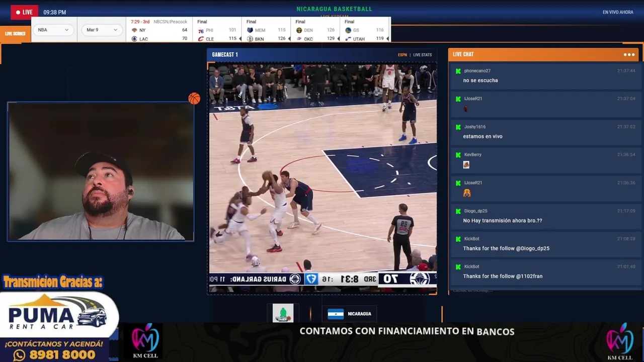This screenshot has height=362, width=644.
Task: Open the NBA league dropdown
Action: point(53,30)
